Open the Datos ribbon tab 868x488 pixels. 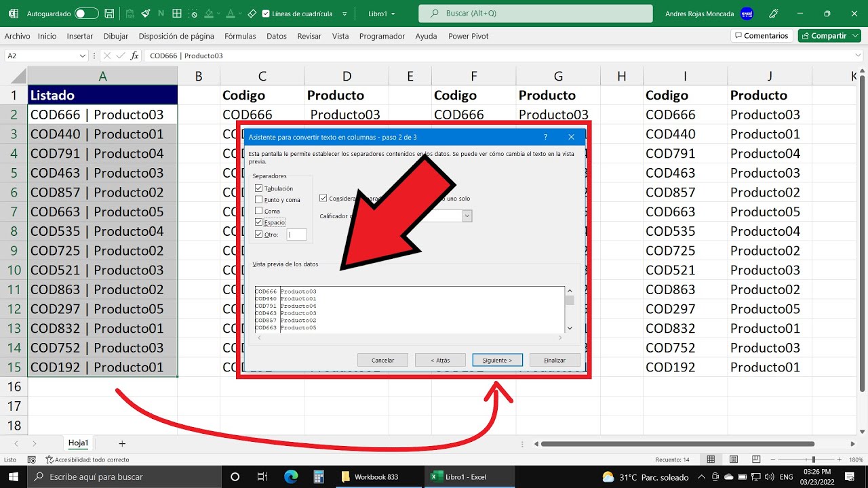[x=277, y=36]
